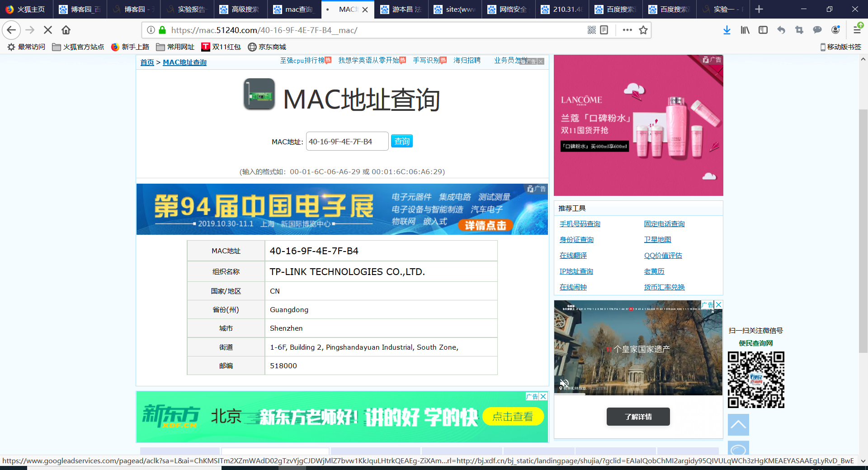Open the 在线翻译 tool link
Screen dimensions: 868x470
(573, 256)
